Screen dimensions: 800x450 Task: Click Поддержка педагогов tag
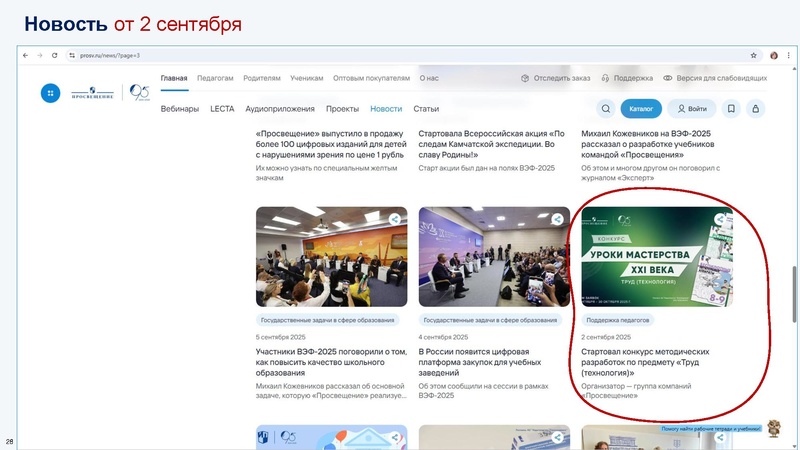coord(618,320)
